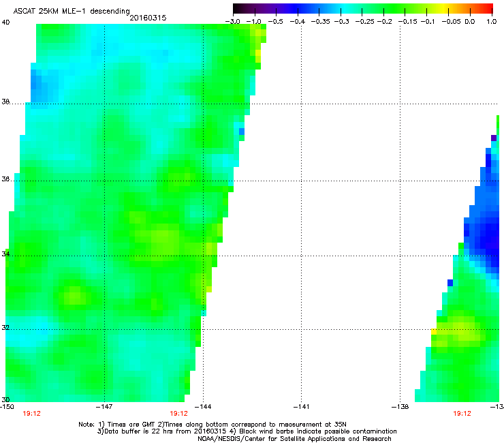Click the 'ASCAT 25KM MLE-1 descending' title

coord(72,12)
